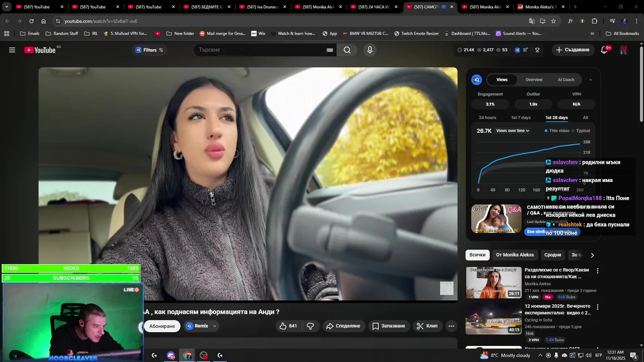Switch to '24 ЧАСА' browser tab
The image size is (644, 362).
click(x=374, y=7)
